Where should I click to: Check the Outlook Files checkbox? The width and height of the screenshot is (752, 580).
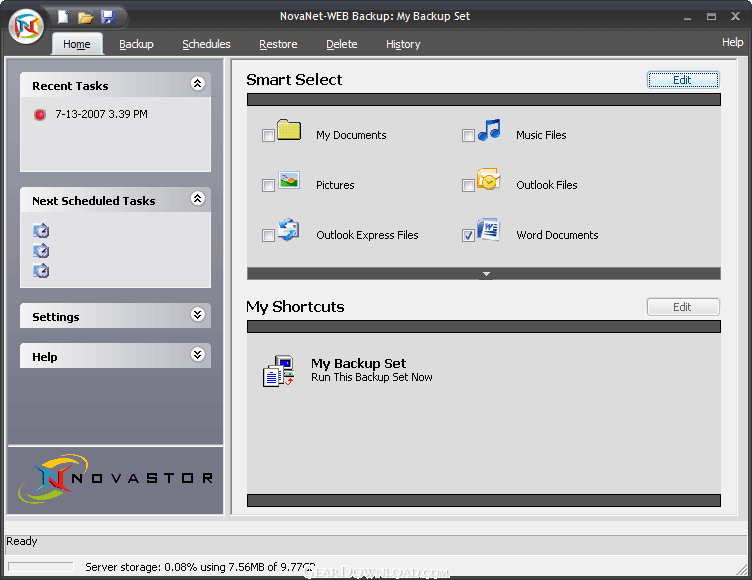tap(469, 185)
